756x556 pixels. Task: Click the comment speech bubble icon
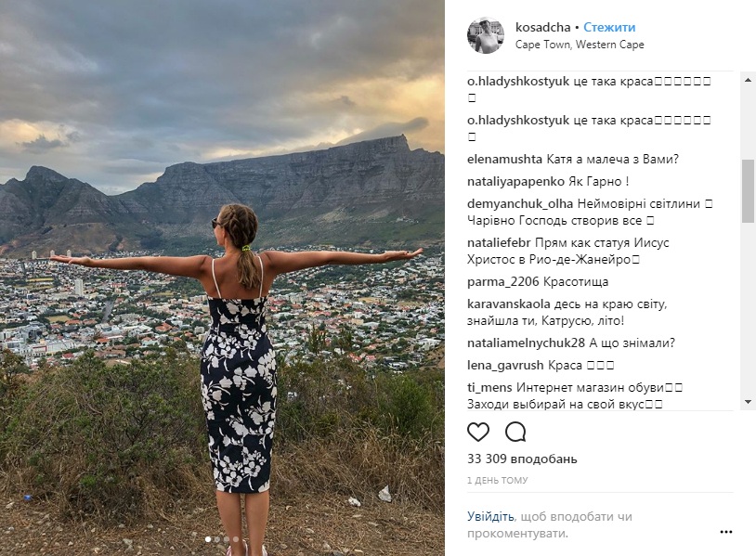[515, 432]
